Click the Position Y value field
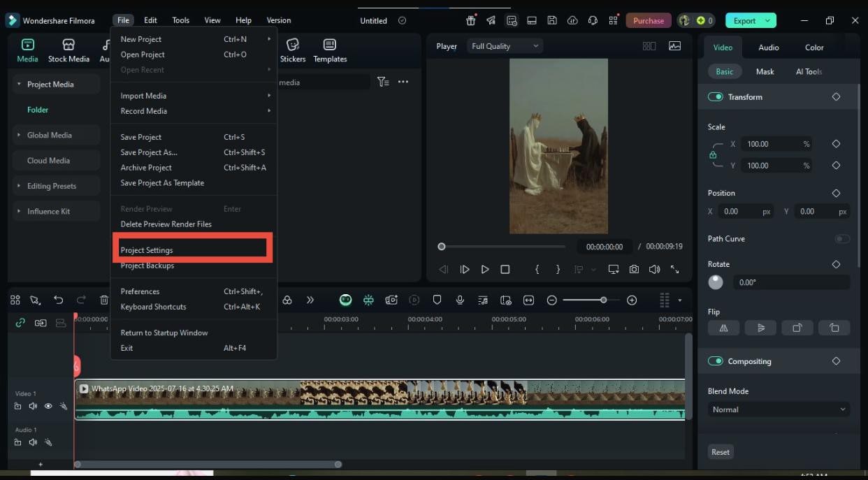 pos(821,211)
